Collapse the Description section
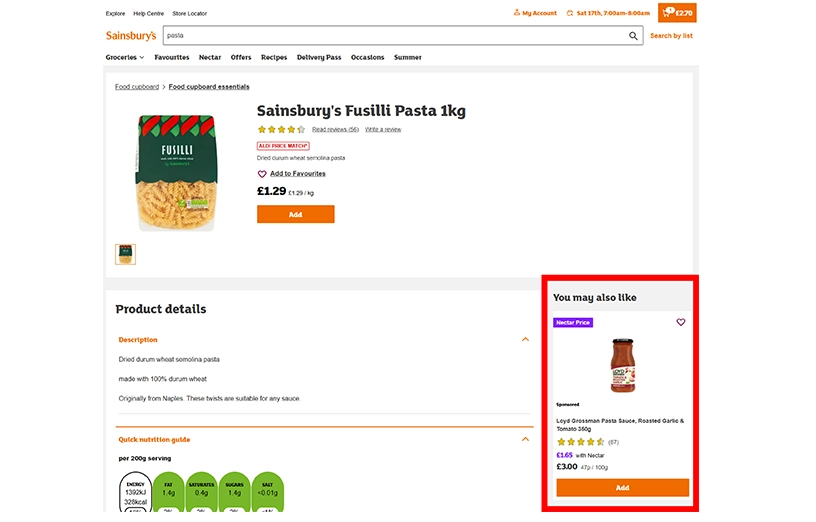The width and height of the screenshot is (816, 522). point(525,339)
